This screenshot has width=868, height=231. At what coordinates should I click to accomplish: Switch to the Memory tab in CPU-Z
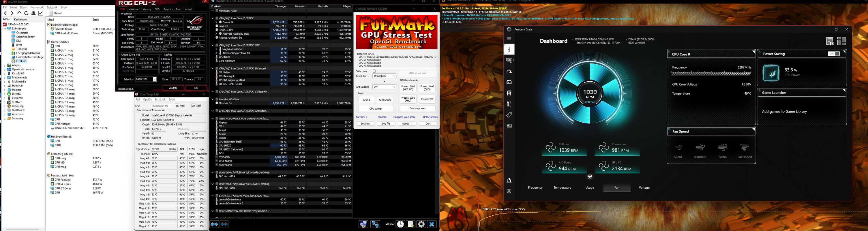click(147, 10)
